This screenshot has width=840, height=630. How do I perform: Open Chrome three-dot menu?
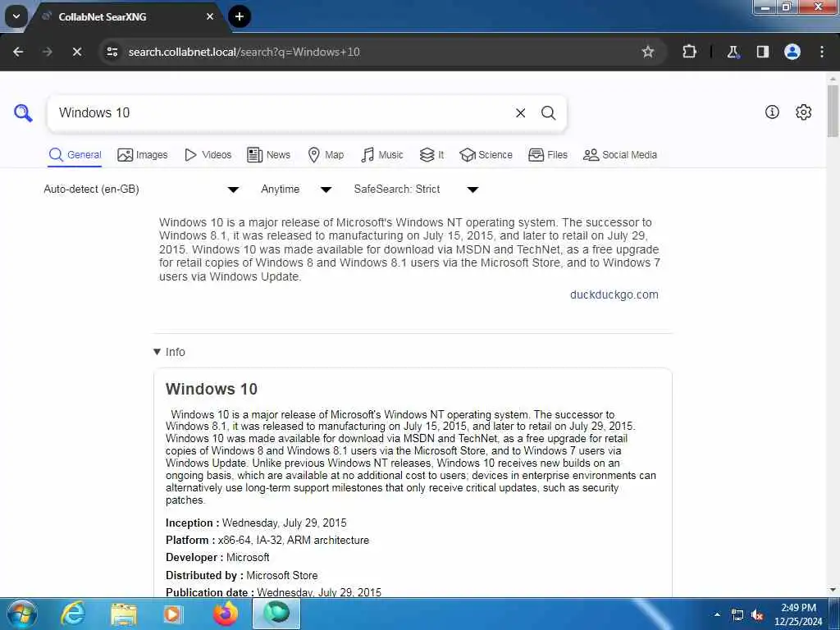click(822, 52)
